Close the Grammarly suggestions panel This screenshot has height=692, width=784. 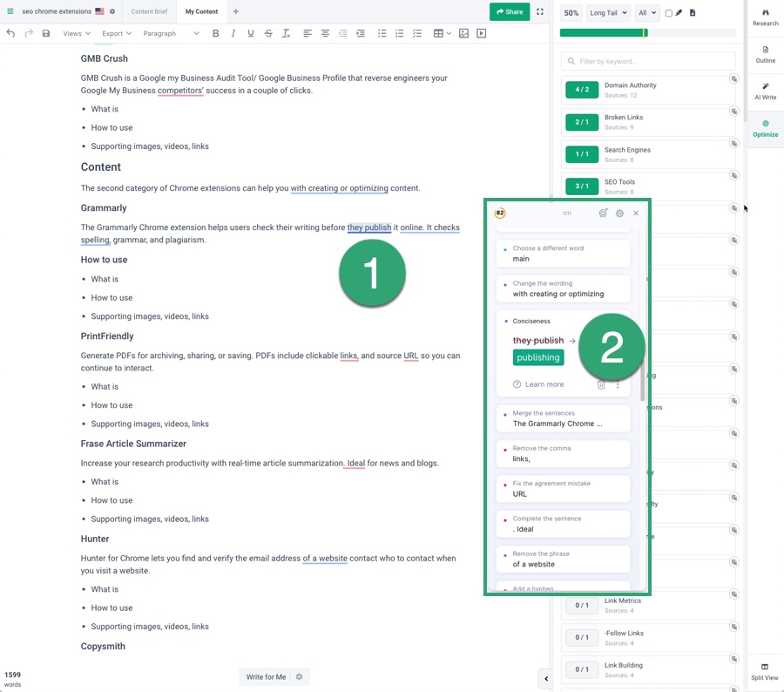click(x=636, y=214)
